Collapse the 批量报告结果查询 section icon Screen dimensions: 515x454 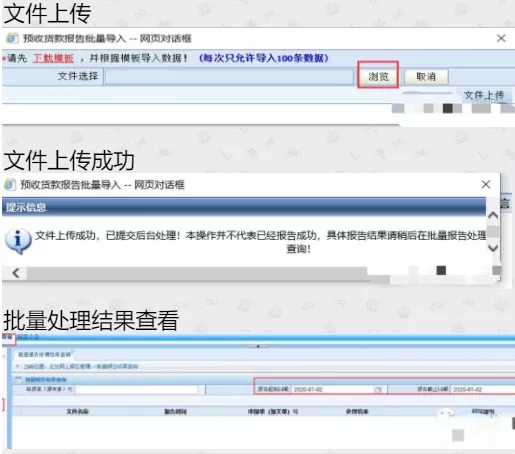coord(19,379)
